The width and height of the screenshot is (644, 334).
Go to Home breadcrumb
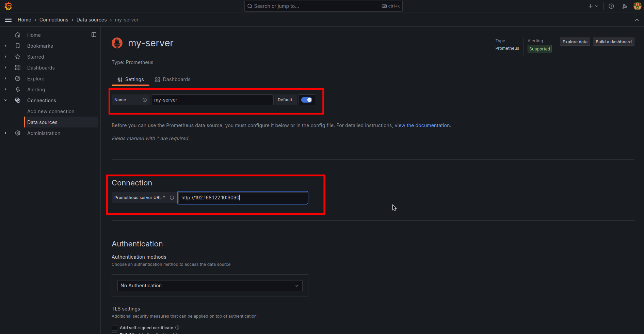(x=25, y=20)
